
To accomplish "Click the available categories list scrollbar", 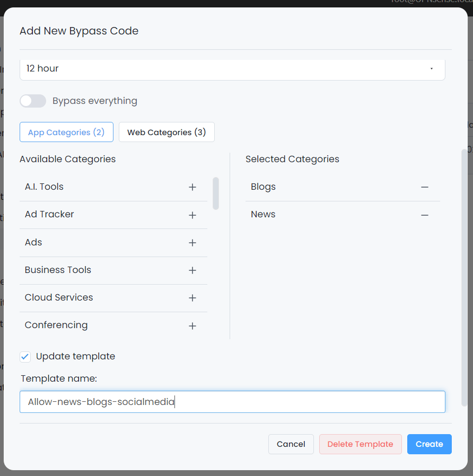I will click(216, 193).
